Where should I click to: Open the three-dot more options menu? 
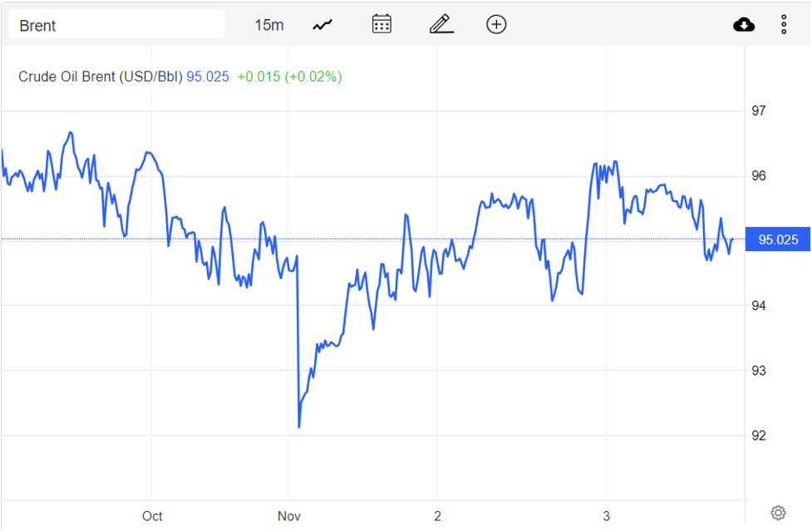coord(784,25)
